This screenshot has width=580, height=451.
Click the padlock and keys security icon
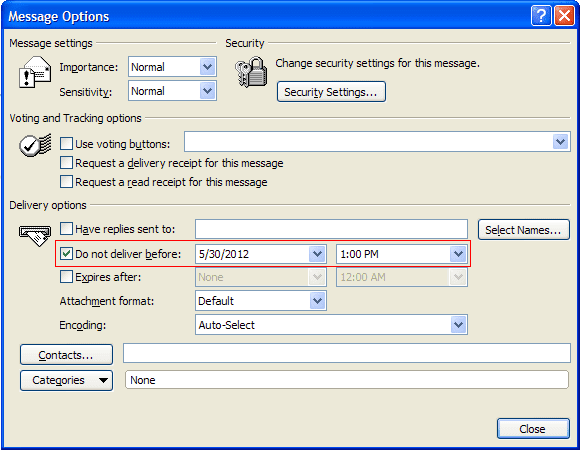[x=251, y=72]
